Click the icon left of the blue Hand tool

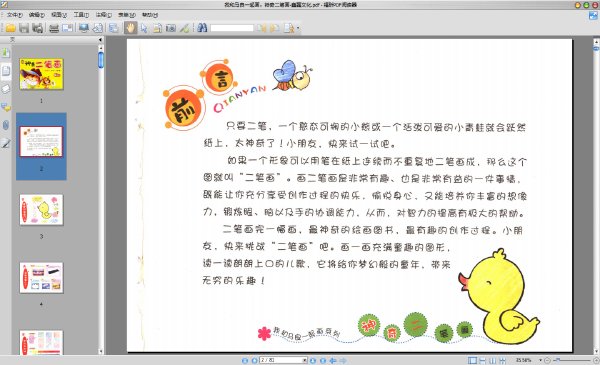click(x=113, y=28)
